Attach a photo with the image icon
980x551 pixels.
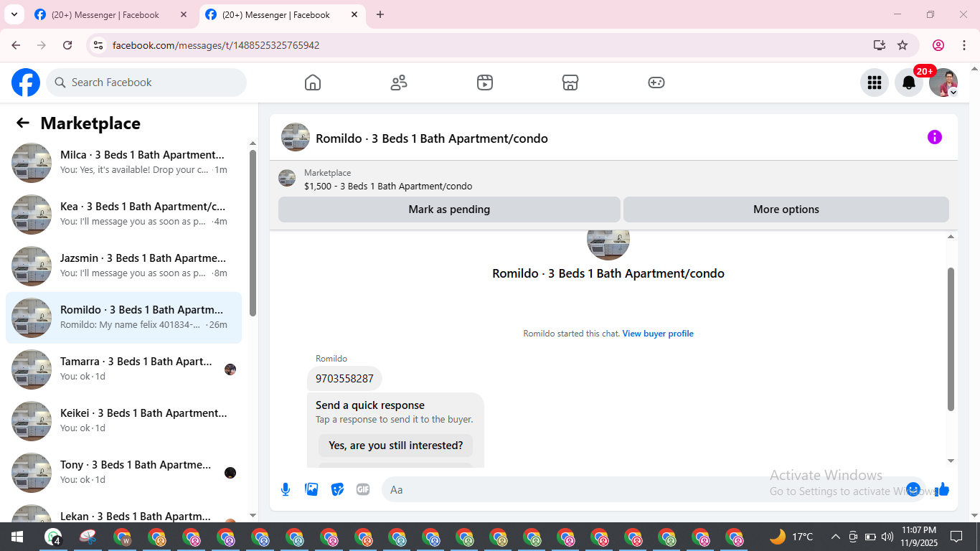coord(311,489)
